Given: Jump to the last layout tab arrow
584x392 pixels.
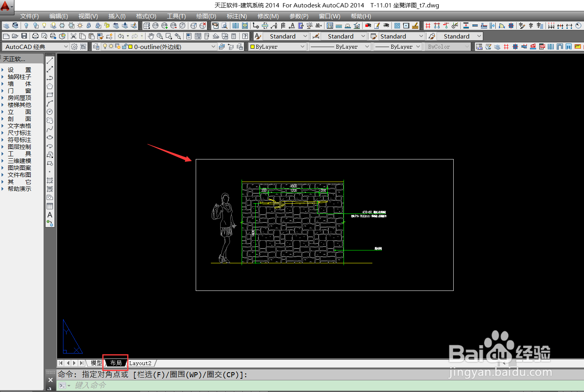Looking at the screenshot, I should [81, 363].
